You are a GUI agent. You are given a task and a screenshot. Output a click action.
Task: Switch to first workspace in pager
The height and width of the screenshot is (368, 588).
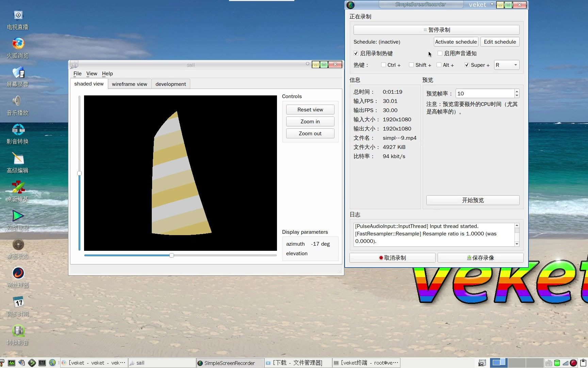coord(499,363)
